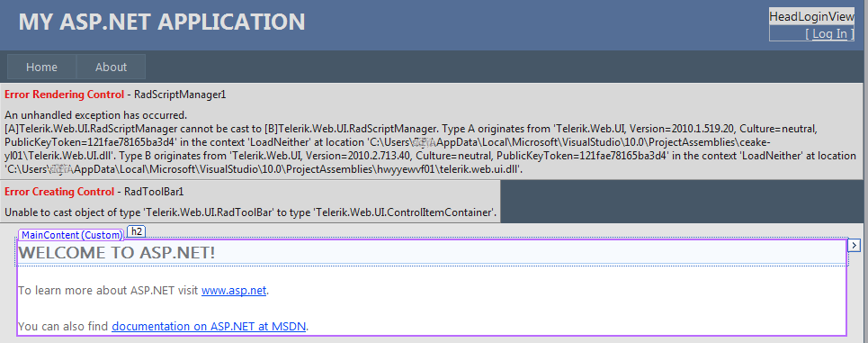Screen dimensions: 868x343
Task: Click the RadScriptManager1 control name
Action: tap(180, 95)
